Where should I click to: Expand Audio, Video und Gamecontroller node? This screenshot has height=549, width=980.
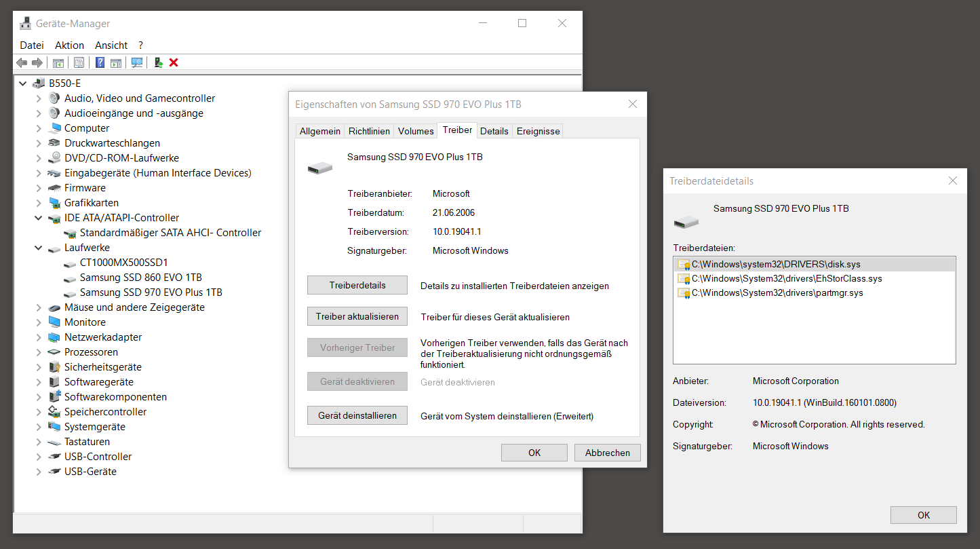click(39, 98)
